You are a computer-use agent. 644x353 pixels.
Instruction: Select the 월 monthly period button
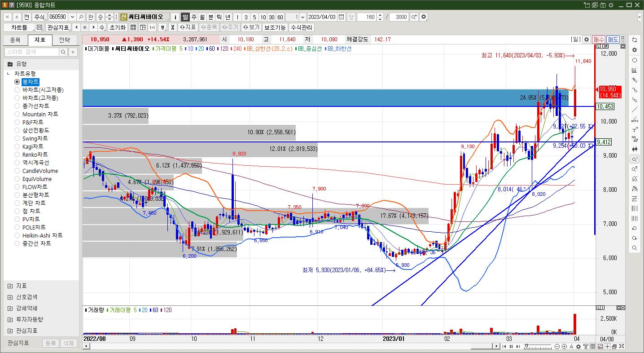pos(202,17)
